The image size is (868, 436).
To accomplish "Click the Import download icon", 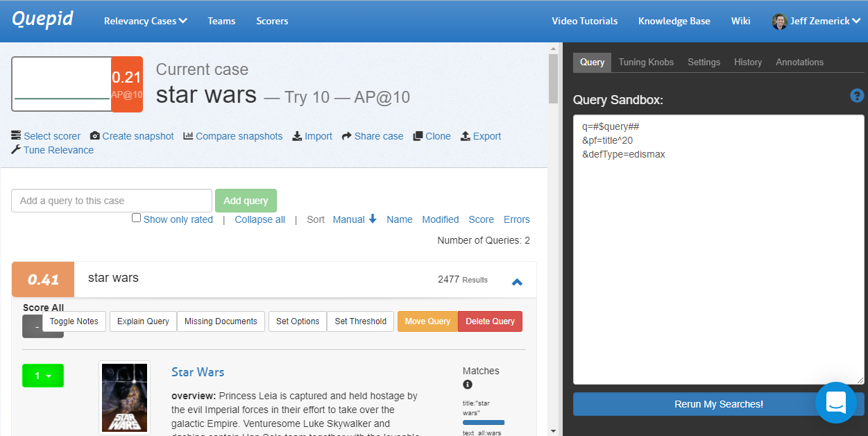I will [297, 136].
